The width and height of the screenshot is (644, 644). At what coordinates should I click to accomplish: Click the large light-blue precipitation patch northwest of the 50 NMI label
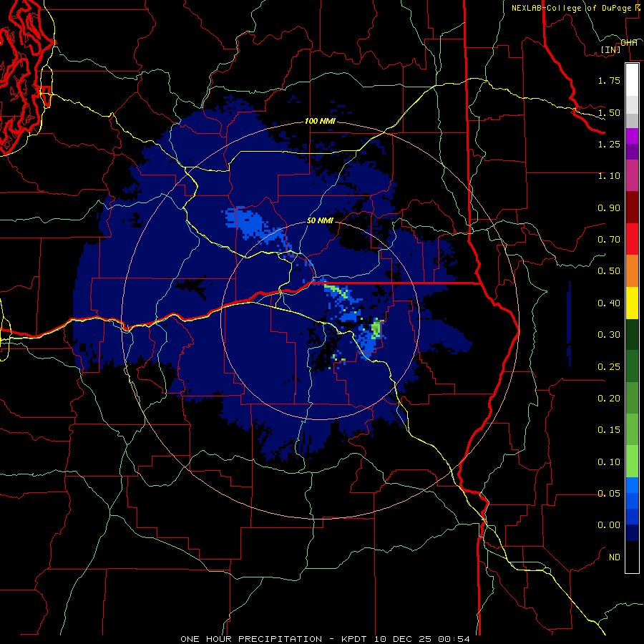(x=248, y=223)
